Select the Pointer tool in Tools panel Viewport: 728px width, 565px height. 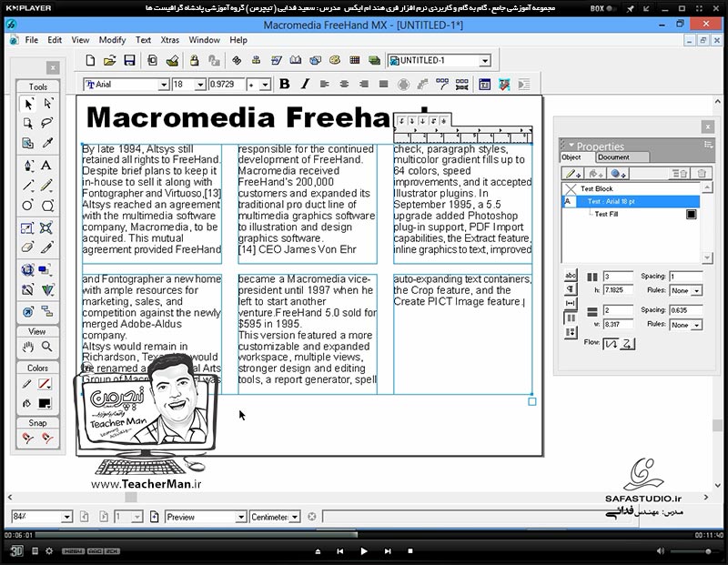tap(28, 104)
